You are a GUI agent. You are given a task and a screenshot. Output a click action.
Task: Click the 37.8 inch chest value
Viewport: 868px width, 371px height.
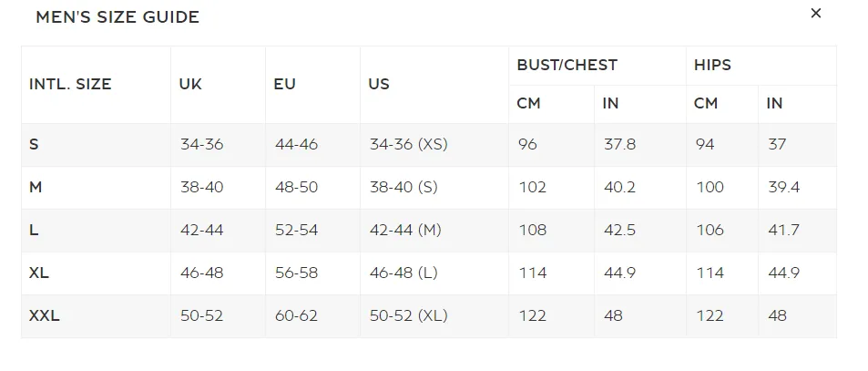click(x=619, y=145)
